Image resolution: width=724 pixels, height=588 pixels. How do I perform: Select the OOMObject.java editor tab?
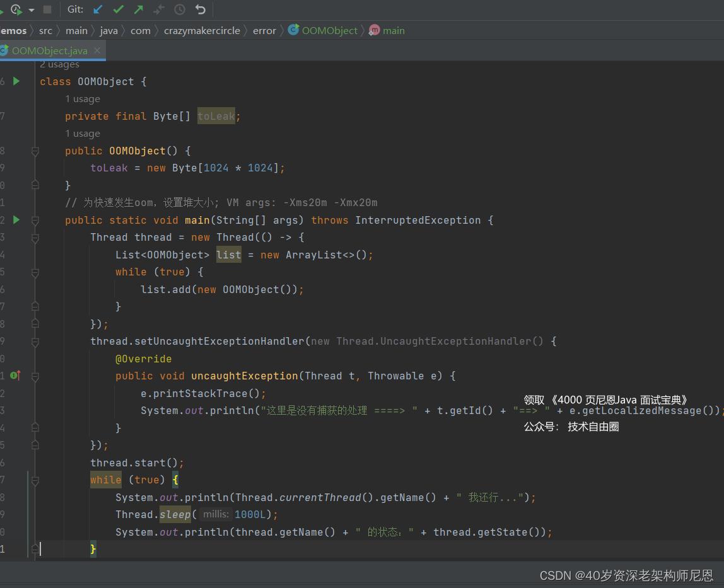tap(49, 50)
